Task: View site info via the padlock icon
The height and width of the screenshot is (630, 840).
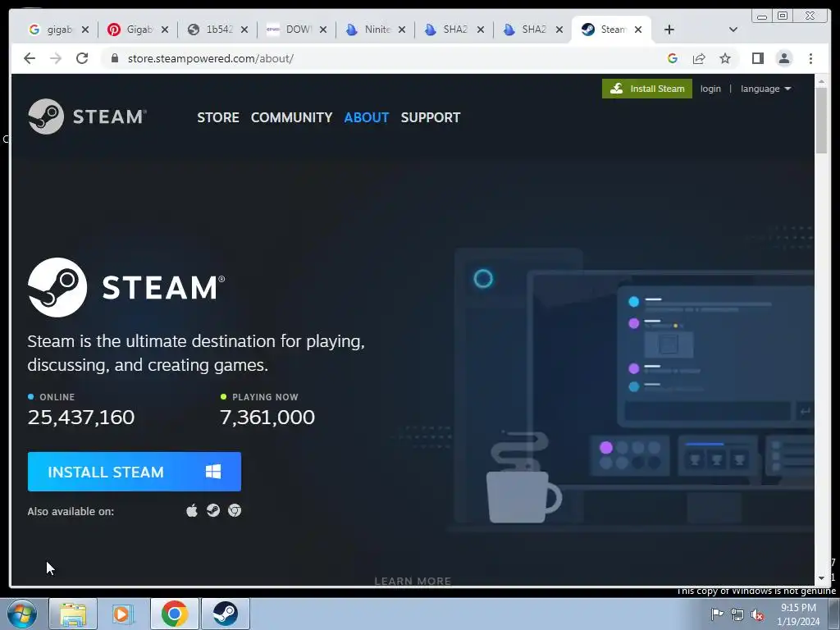Action: pos(115,58)
